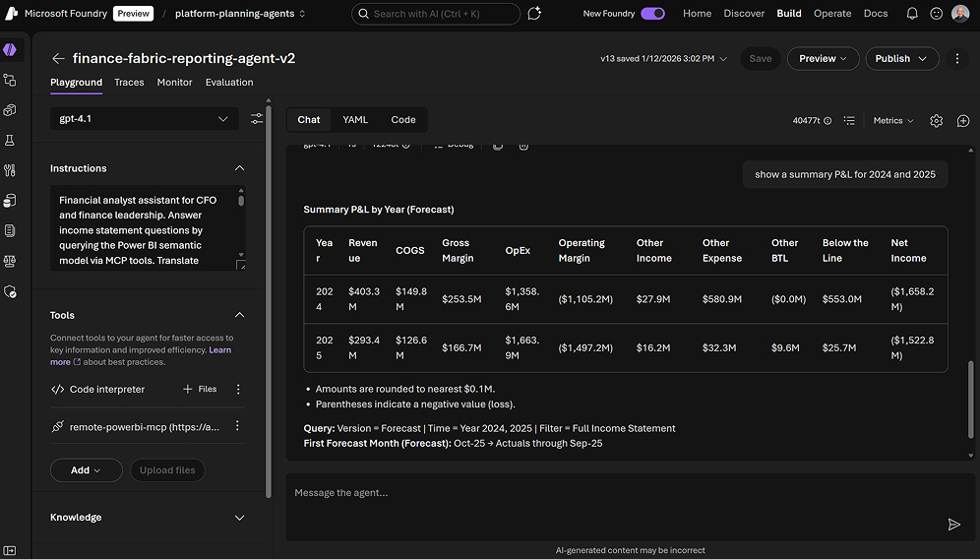
Task: Expand the Knowledge section
Action: pos(239,518)
